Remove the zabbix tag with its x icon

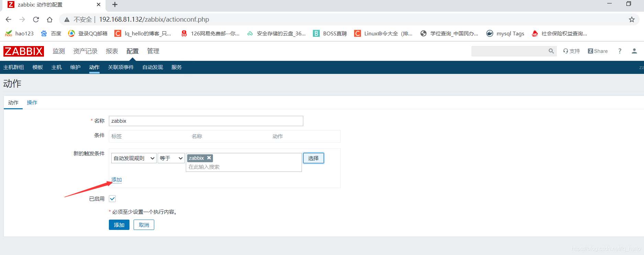tap(209, 158)
